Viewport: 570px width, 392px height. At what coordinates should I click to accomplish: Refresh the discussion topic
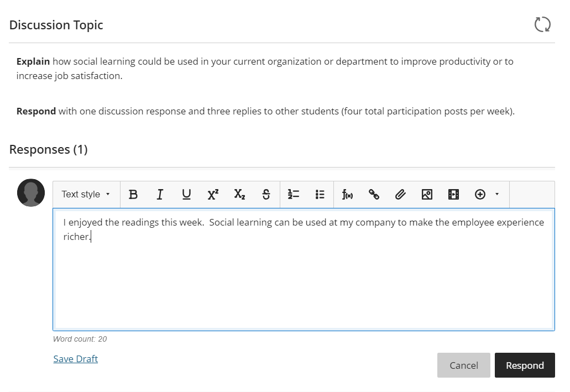[x=542, y=24]
